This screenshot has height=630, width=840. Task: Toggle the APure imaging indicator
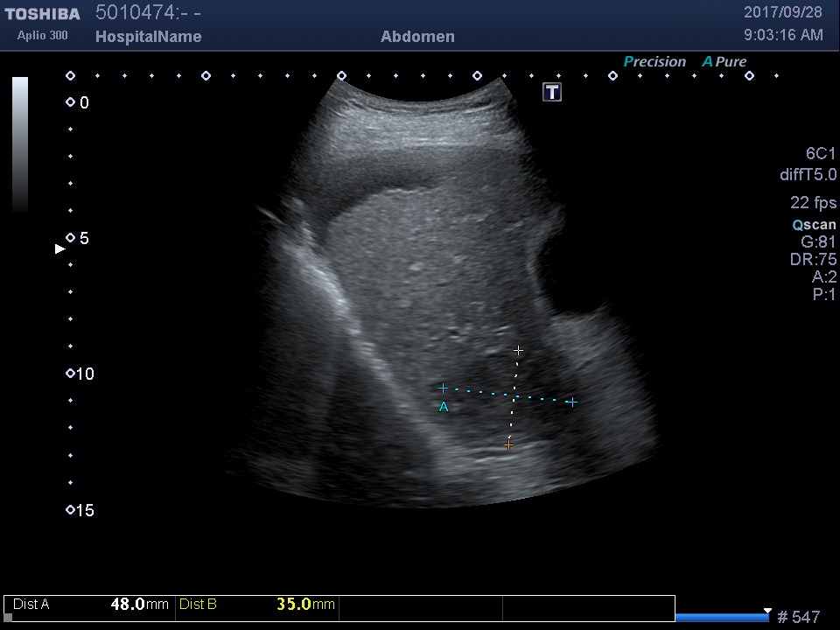pos(724,62)
